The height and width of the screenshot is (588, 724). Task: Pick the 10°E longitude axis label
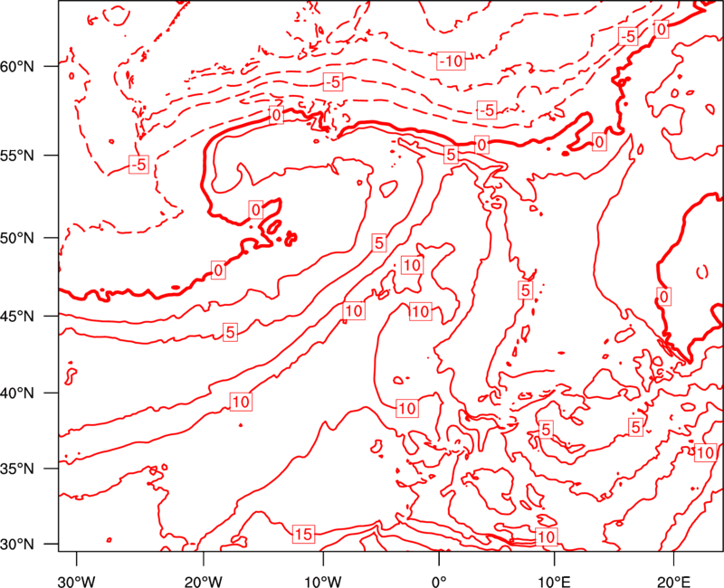pyautogui.click(x=555, y=581)
